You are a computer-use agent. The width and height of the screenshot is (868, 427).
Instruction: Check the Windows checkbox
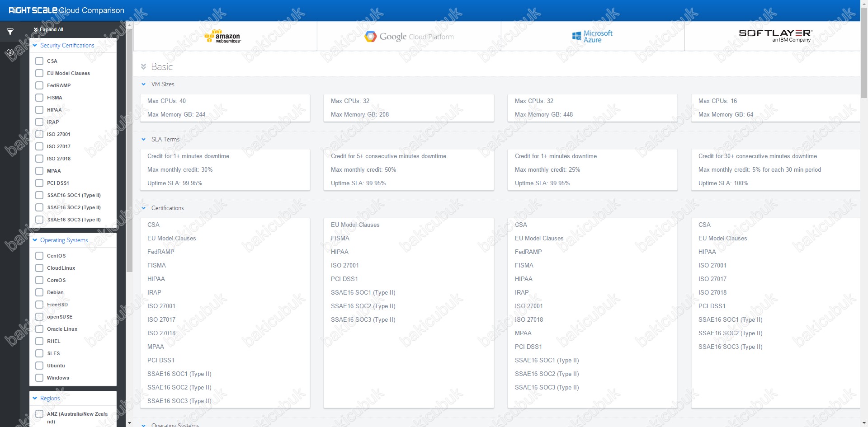point(39,378)
